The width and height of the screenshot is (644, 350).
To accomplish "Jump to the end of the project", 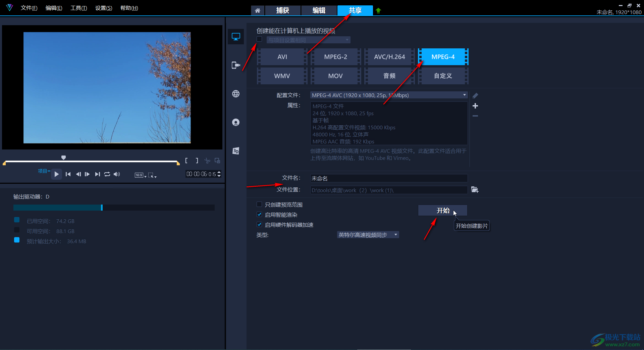I will pos(97,174).
